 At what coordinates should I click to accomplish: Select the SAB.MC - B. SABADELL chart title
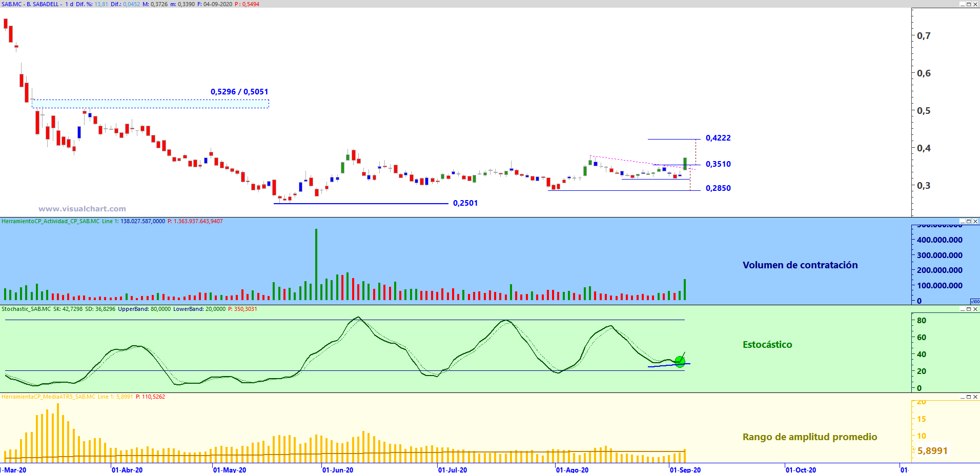click(x=30, y=4)
